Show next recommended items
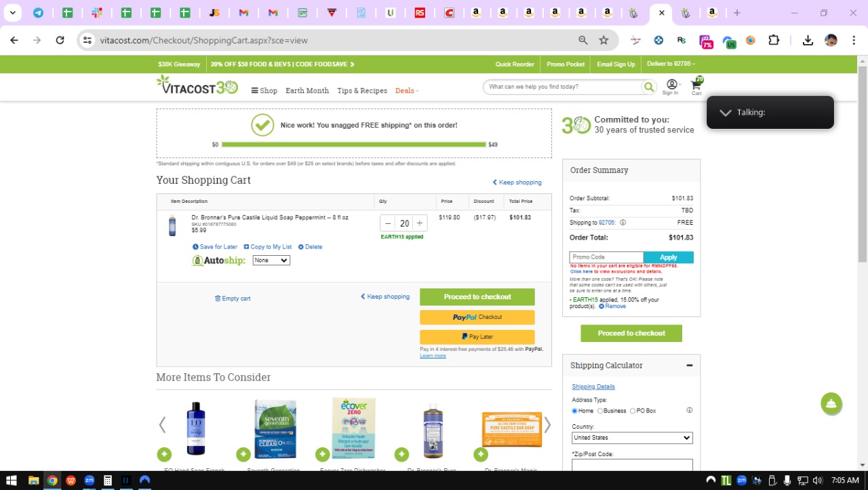The width and height of the screenshot is (868, 490). 547,426
